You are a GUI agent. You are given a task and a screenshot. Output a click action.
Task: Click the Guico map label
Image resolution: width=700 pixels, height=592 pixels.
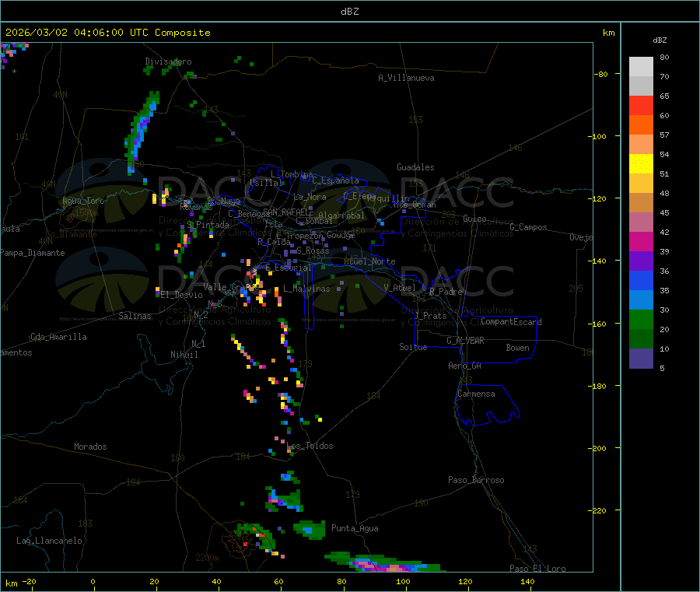(x=474, y=219)
